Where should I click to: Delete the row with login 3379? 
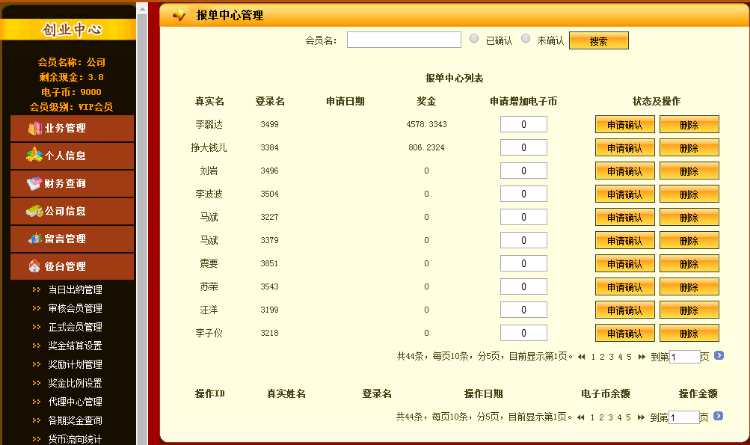click(689, 241)
